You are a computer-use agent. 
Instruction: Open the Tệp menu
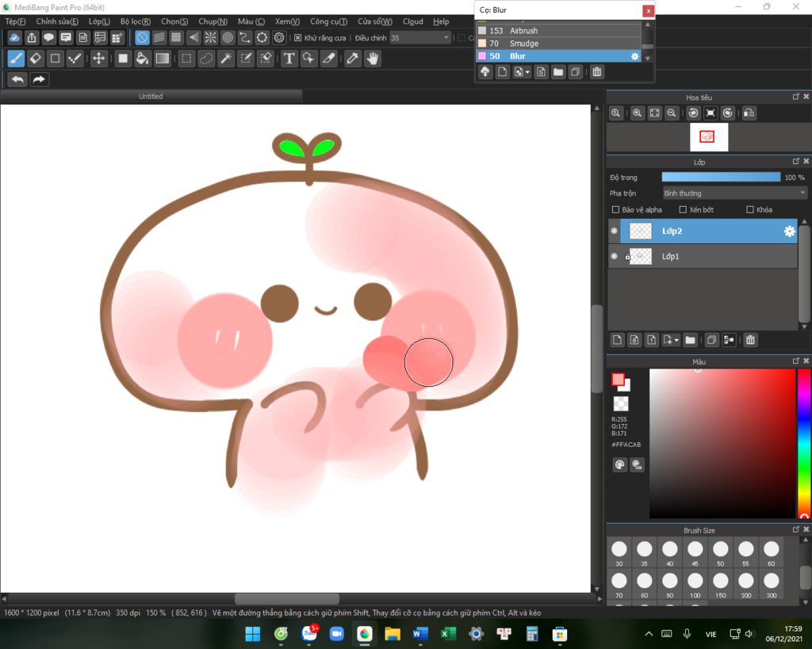coord(15,21)
